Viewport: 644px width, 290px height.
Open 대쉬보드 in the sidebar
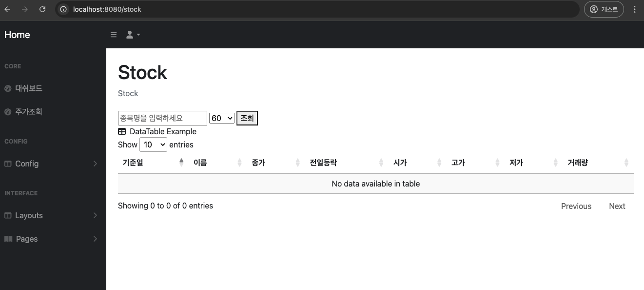(x=53, y=88)
